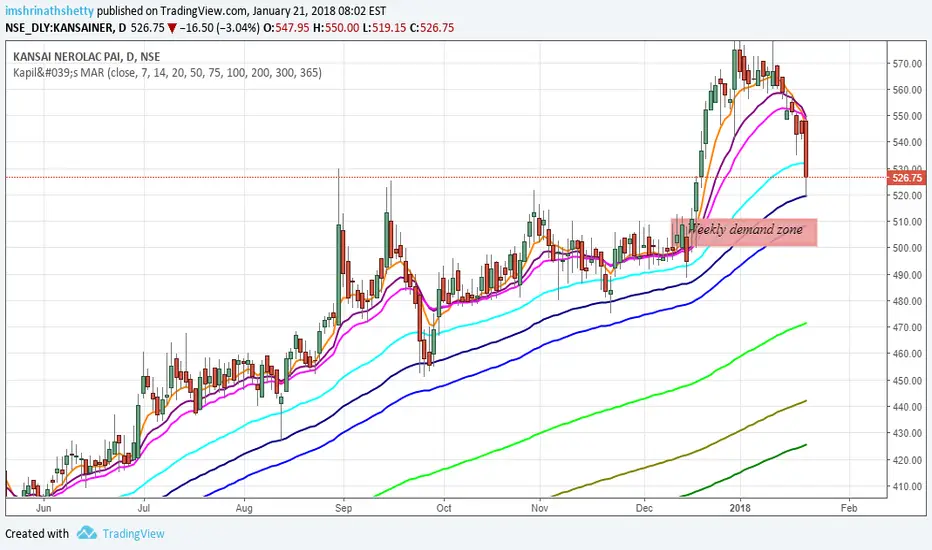Viewport: 932px width, 550px height.
Task: Click the L:519.15 low value
Action: click(385, 27)
